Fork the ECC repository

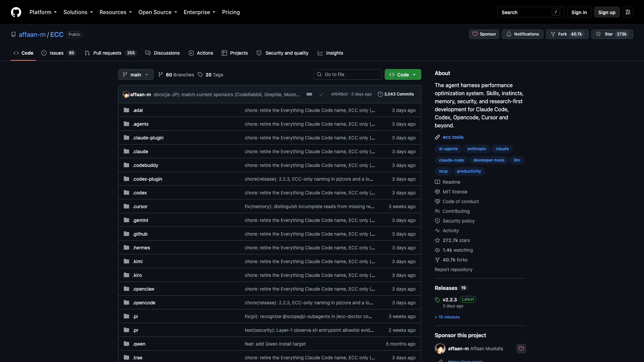[567, 34]
